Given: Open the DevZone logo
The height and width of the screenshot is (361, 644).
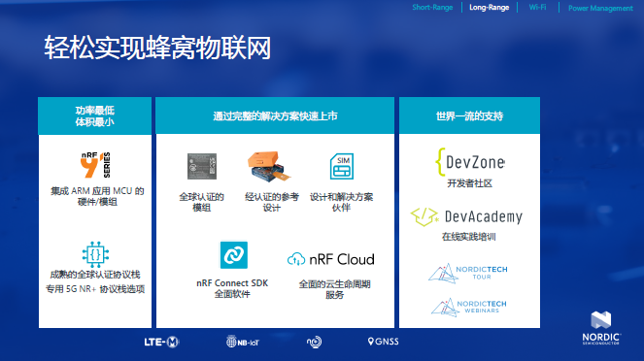Looking at the screenshot, I should (470, 162).
